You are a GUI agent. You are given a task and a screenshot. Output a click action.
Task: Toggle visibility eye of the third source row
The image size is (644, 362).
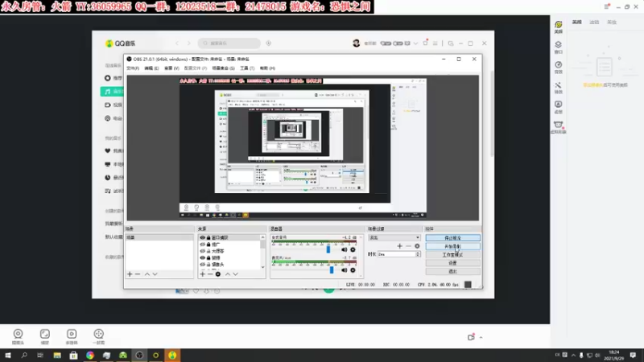click(203, 251)
